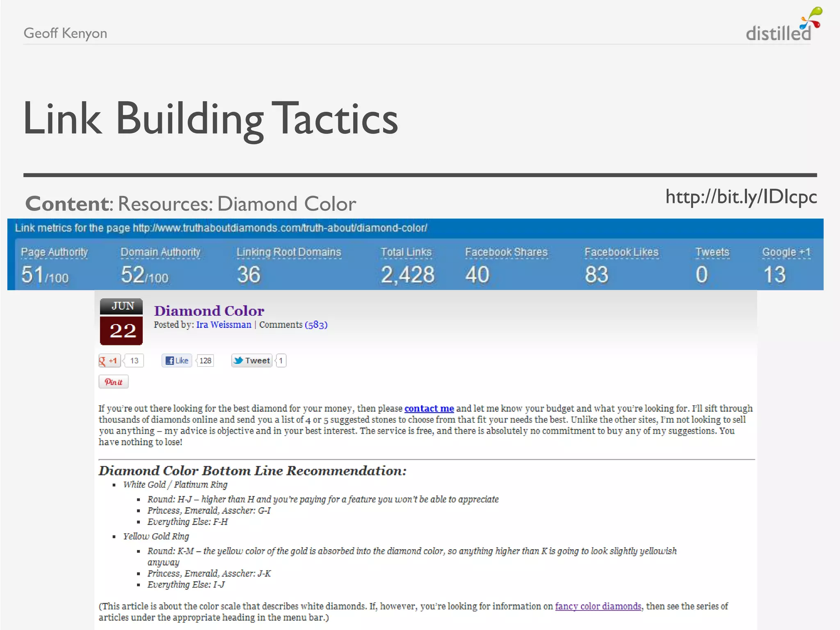Click the Facebook Shares metric label
Image resolution: width=840 pixels, height=630 pixels.
point(507,252)
